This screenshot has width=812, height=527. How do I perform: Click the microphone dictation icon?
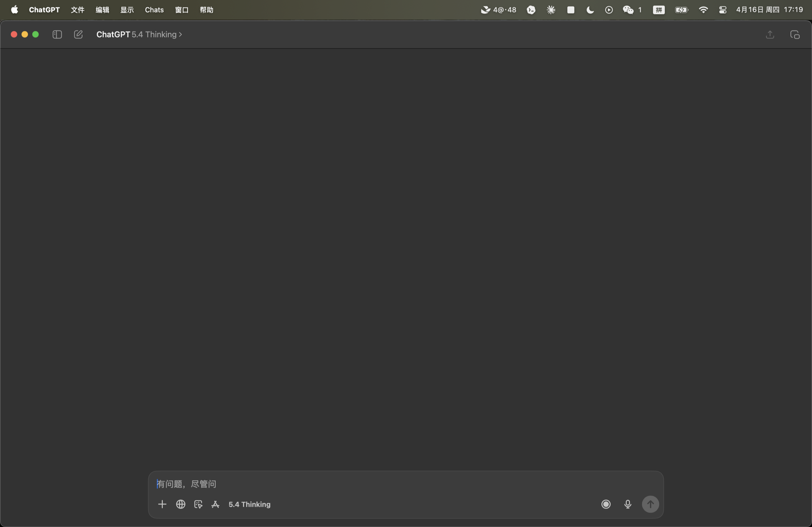click(628, 504)
